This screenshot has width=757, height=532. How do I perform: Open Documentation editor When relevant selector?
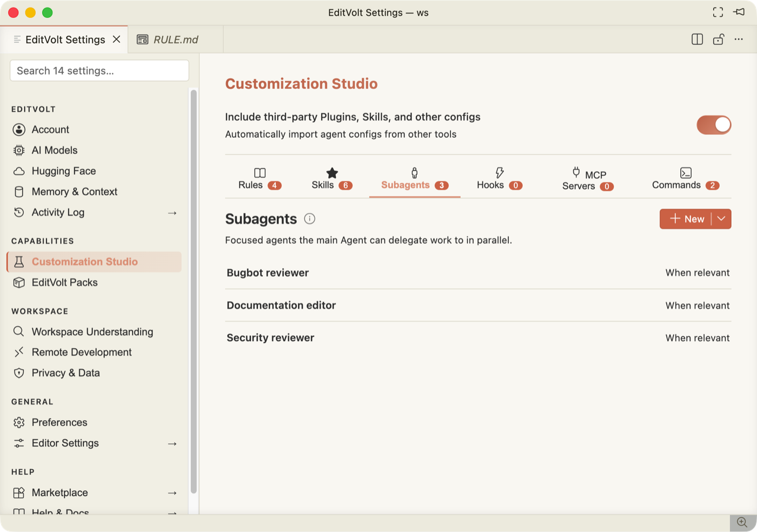(x=698, y=305)
